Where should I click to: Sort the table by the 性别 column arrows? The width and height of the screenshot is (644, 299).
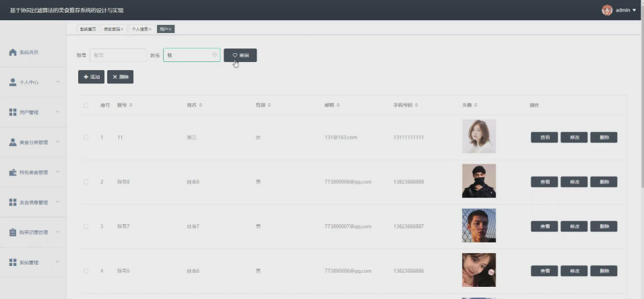[x=269, y=105]
